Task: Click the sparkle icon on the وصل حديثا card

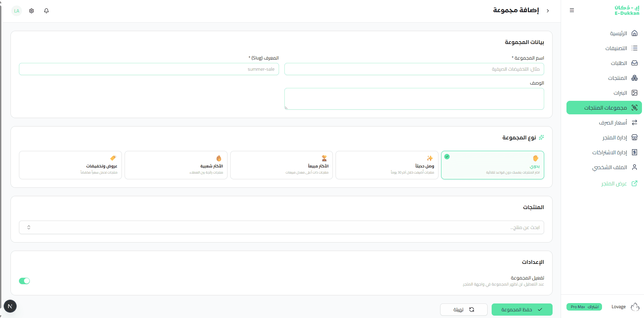Action: pyautogui.click(x=430, y=158)
